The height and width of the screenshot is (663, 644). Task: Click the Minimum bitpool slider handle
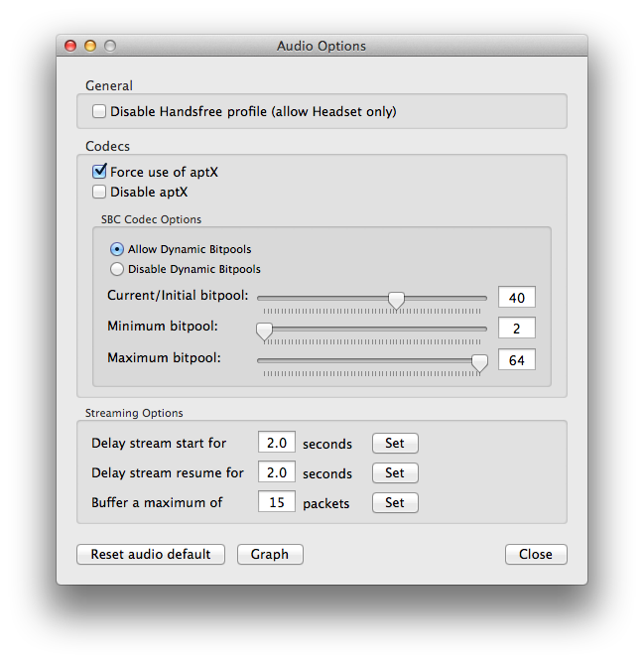264,330
